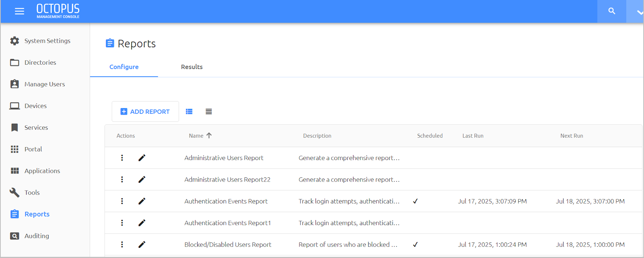The height and width of the screenshot is (258, 644).
Task: Open actions menu for Blocked/Disabled Users Report
Action: (122, 244)
